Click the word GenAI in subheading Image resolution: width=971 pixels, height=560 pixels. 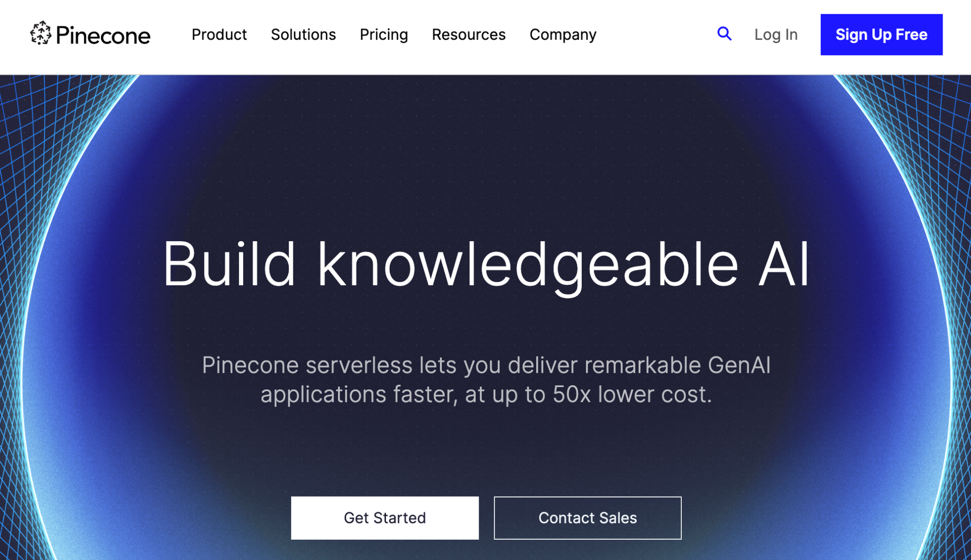point(739,365)
